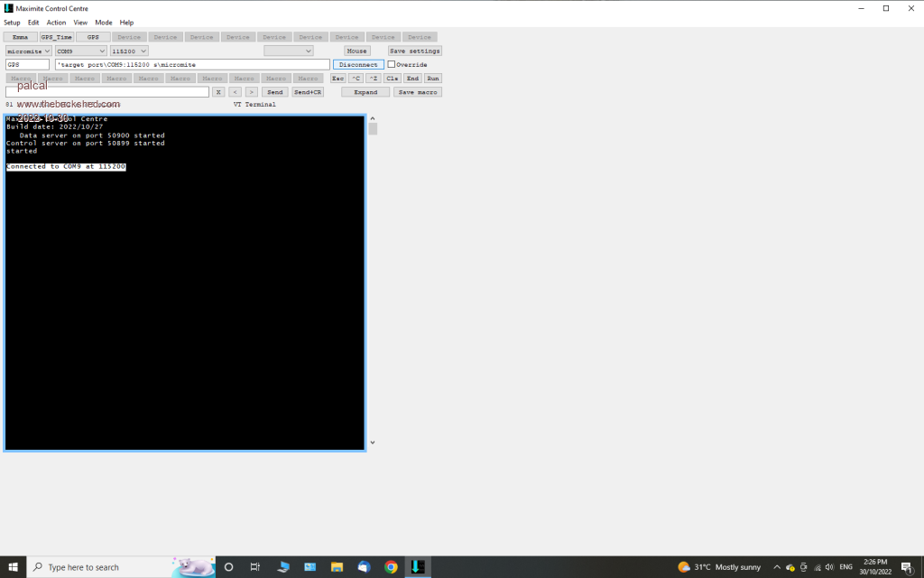924x578 pixels.
Task: Click the Cortana circle icon
Action: [228, 567]
